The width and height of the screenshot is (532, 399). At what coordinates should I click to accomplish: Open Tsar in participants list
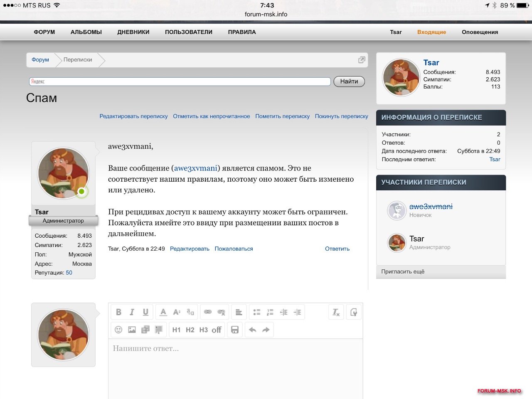point(416,239)
